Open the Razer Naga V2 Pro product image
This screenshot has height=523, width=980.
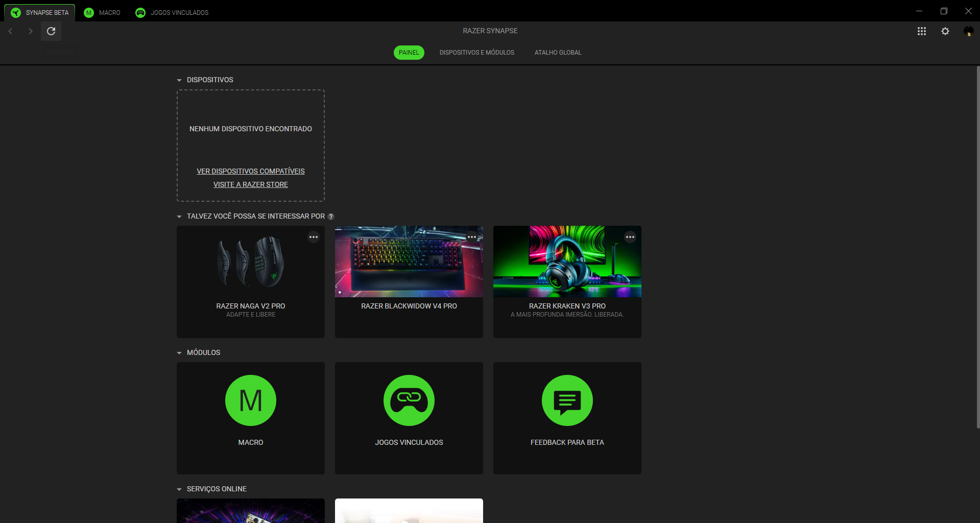coord(251,261)
